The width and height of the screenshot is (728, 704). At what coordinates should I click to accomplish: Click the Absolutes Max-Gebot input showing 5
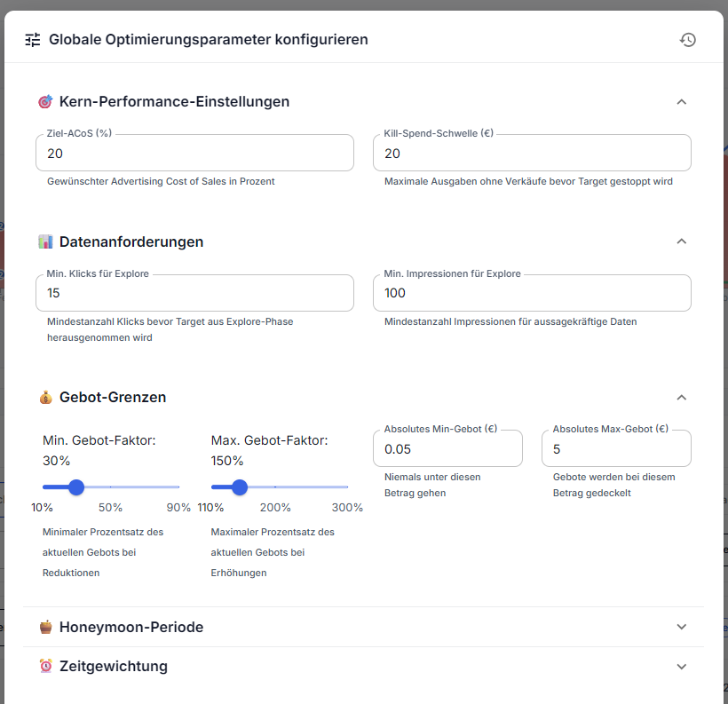(616, 447)
